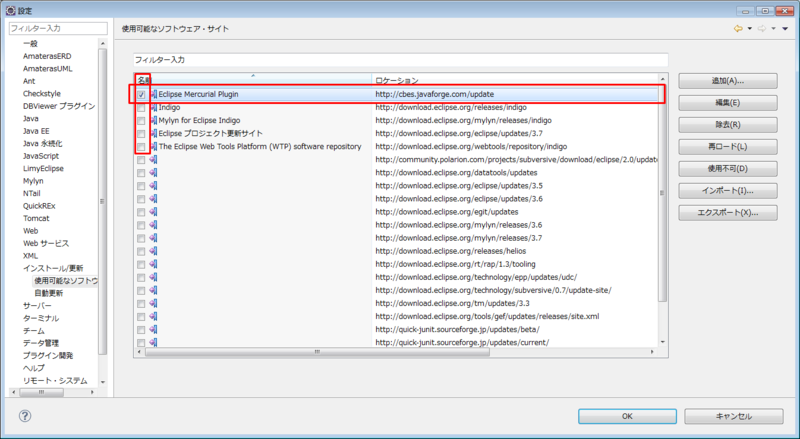Click the sites table vertical scrollbar thumb
The height and width of the screenshot is (439, 800).
click(663, 193)
